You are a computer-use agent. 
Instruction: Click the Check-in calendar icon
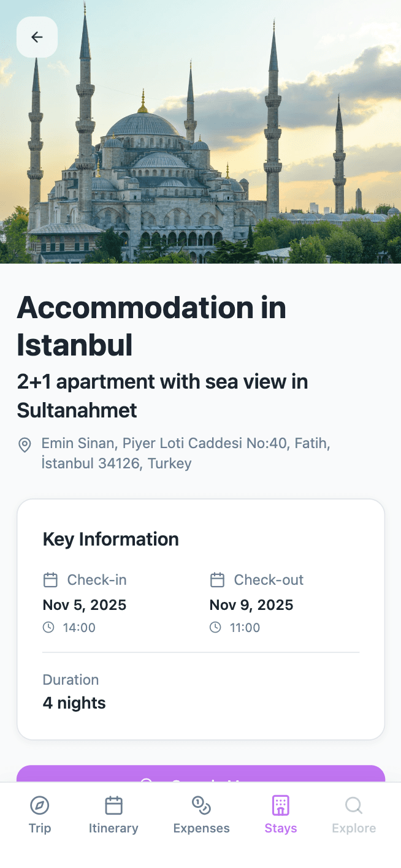(50, 580)
